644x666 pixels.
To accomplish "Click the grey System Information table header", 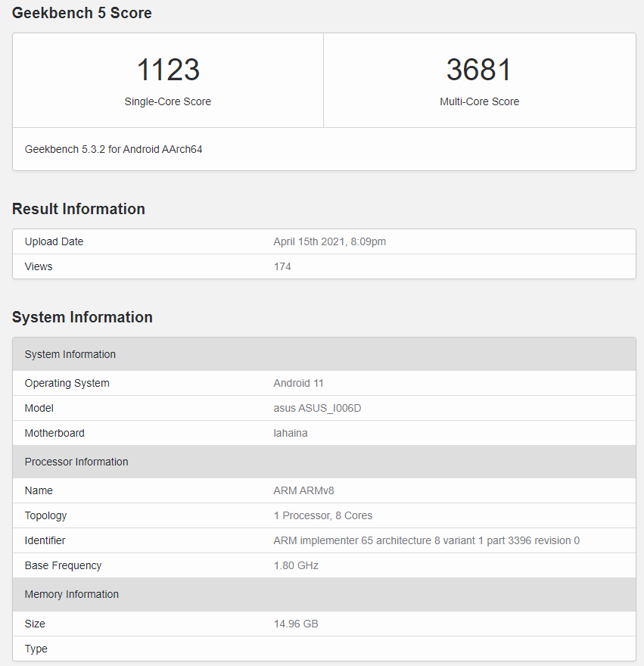I will click(70, 354).
